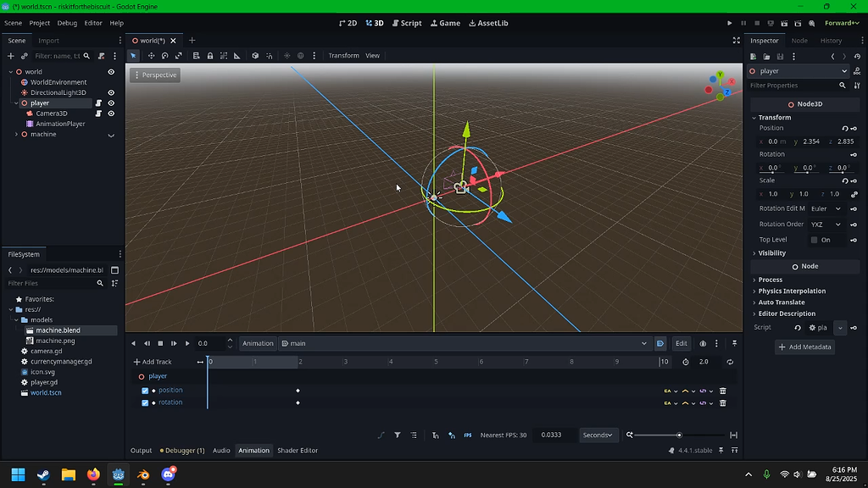
Task: Switch to the Import tab
Action: [48, 41]
